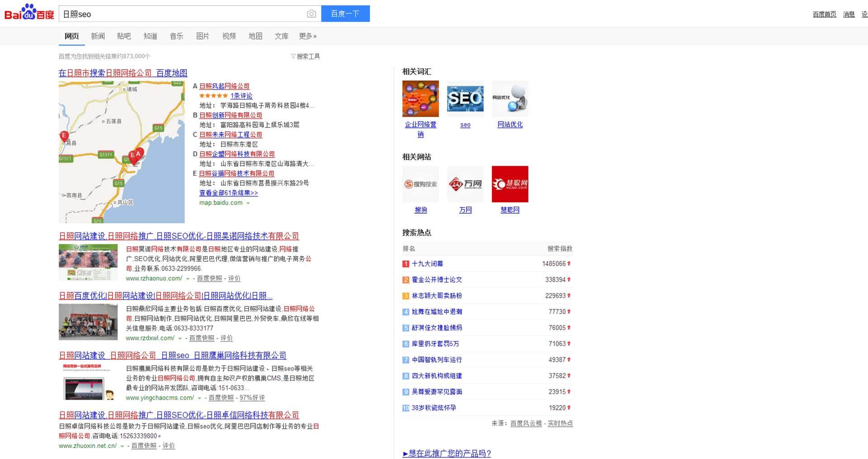Image resolution: width=868 pixels, height=459 pixels.
Task: Open the 音乐 tab
Action: pos(176,36)
